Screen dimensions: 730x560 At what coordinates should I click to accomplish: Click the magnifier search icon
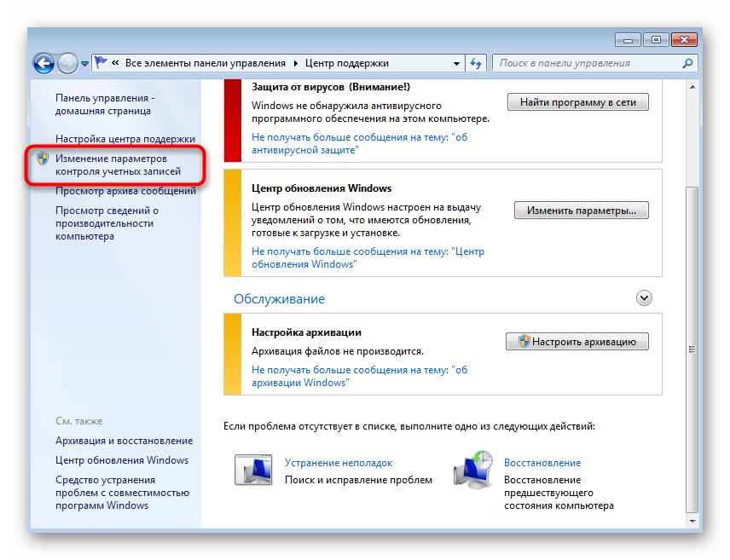pyautogui.click(x=687, y=63)
